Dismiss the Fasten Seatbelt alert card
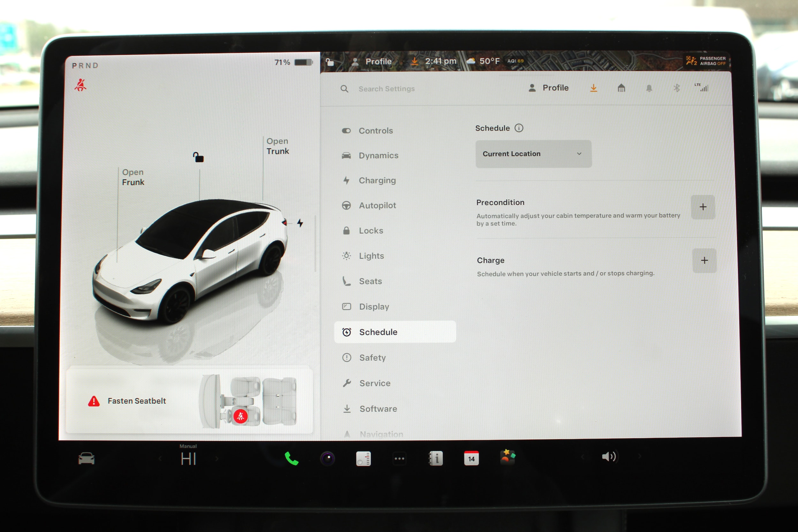798x532 pixels. (x=189, y=401)
